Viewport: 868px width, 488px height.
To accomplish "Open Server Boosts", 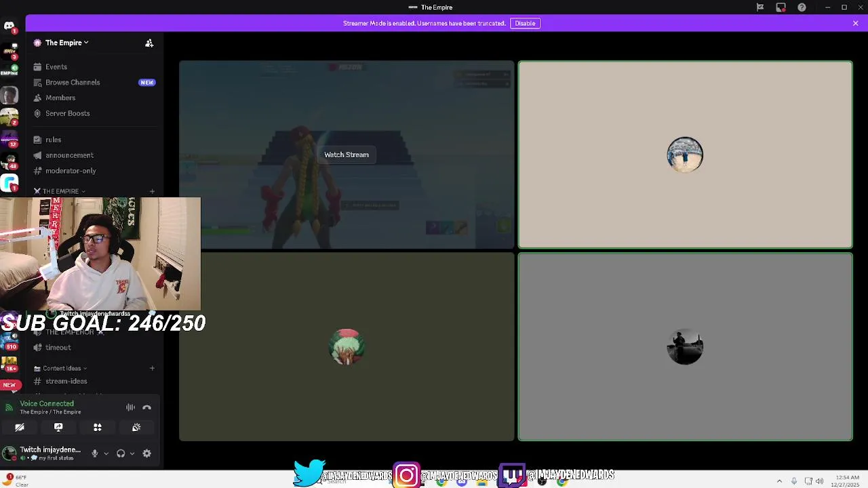I will point(95,113).
